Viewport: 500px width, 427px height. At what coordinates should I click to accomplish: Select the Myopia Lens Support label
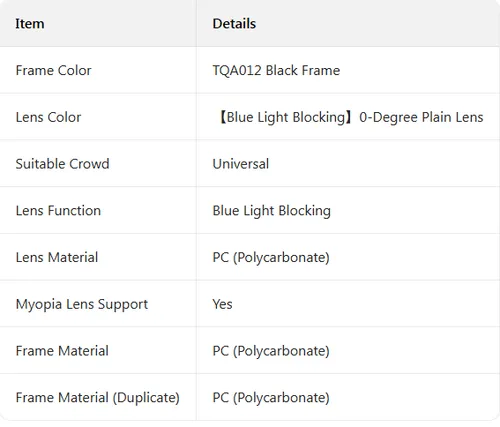pos(82,305)
